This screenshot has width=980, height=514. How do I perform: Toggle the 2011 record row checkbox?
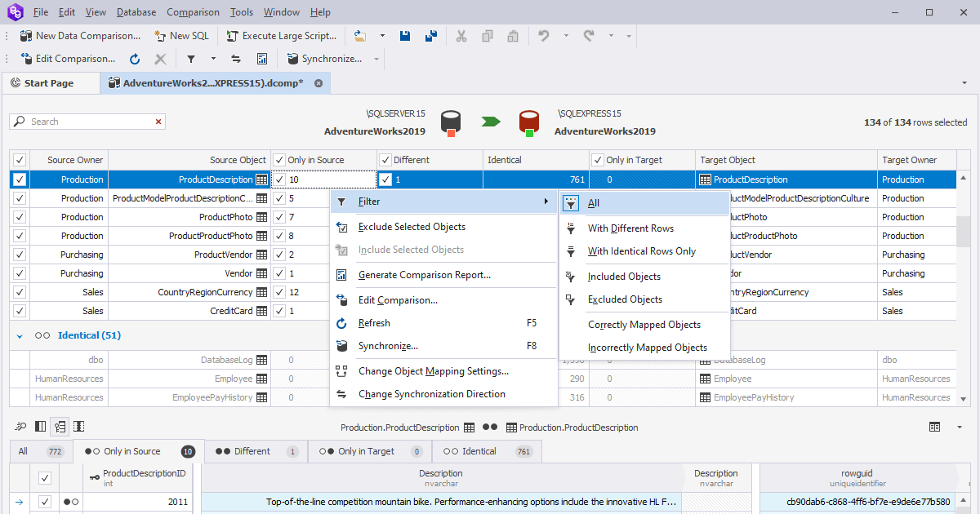[45, 502]
